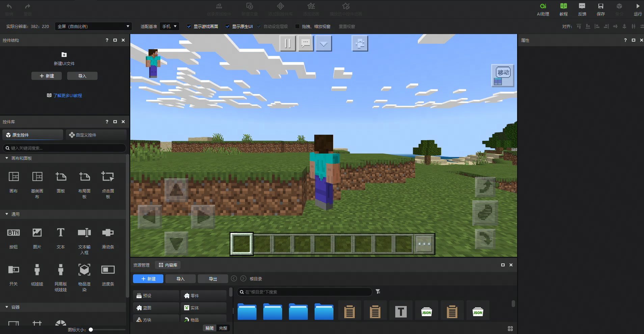This screenshot has width=644, height=334.
Task: Click 导出 button in resource manager
Action: pos(213,279)
